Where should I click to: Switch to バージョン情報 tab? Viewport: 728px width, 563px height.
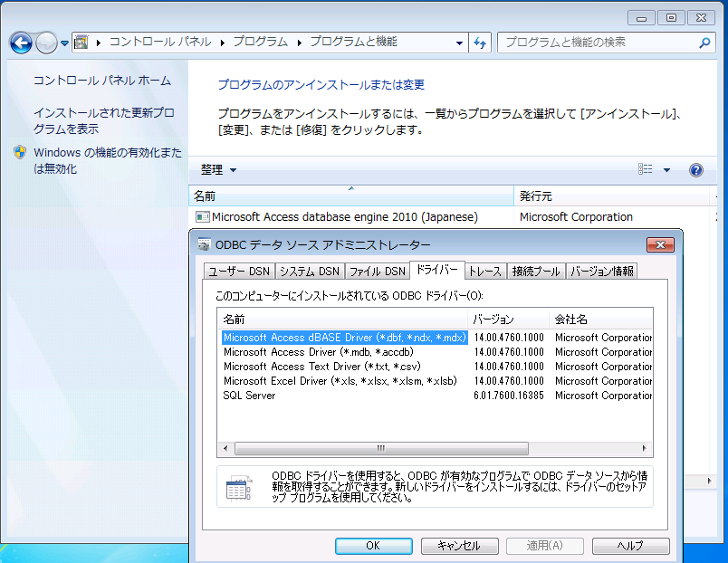602,272
